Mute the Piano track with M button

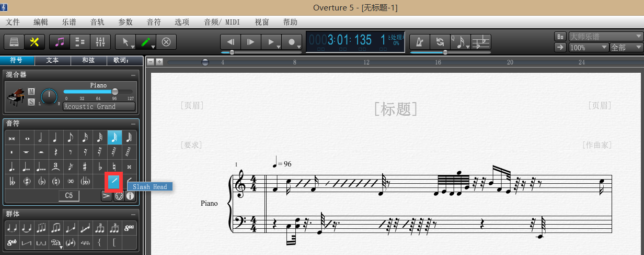[31, 92]
